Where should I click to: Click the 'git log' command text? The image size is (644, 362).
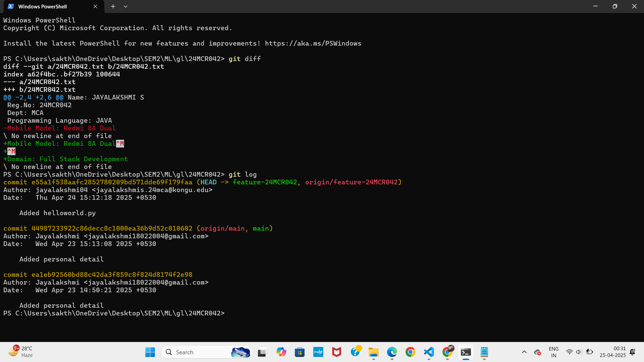coord(243,174)
